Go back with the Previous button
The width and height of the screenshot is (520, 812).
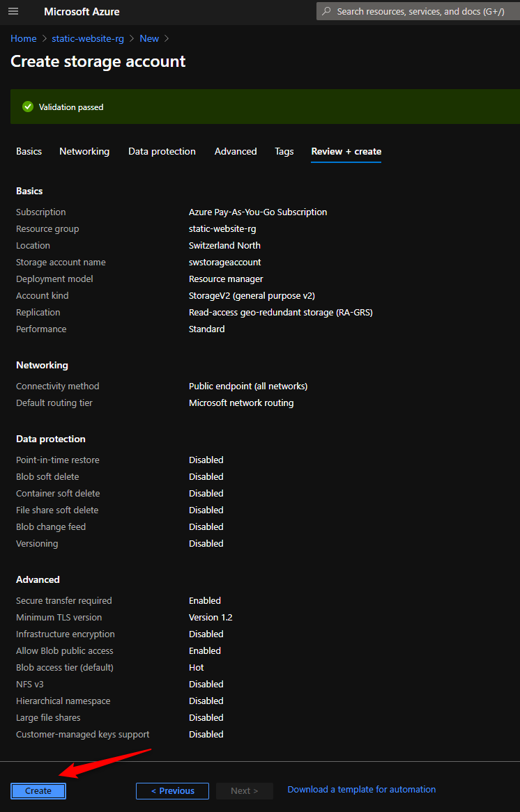pyautogui.click(x=172, y=790)
